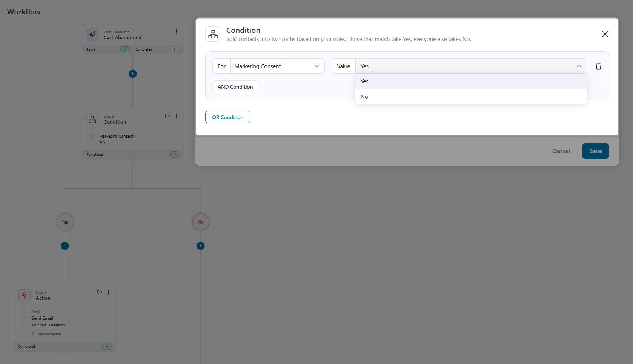Image resolution: width=633 pixels, height=364 pixels.
Task: Open the Step 4 Action comment icon
Action: click(99, 292)
